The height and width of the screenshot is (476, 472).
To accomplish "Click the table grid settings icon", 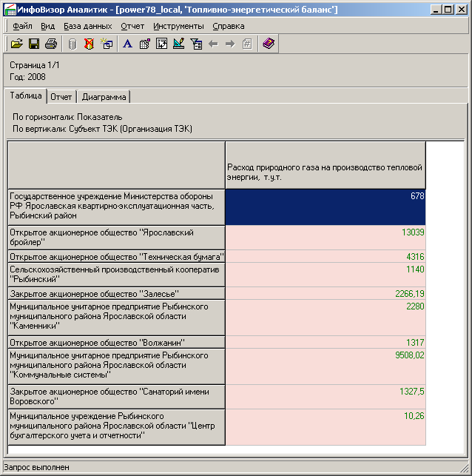I will pos(145,44).
